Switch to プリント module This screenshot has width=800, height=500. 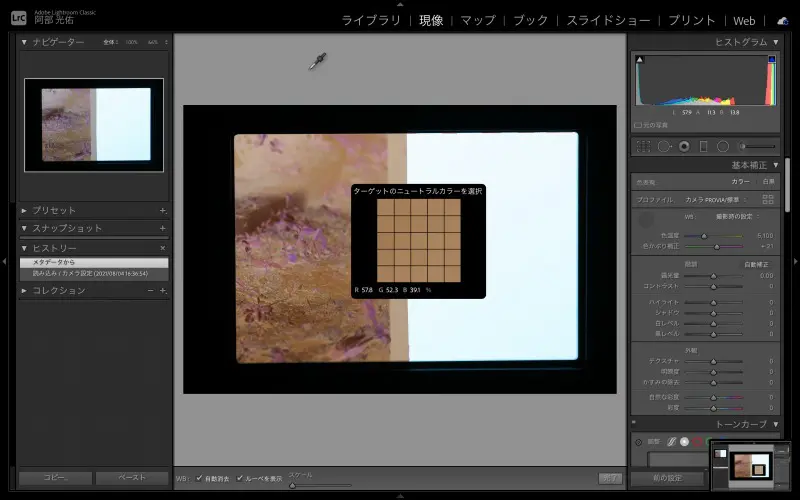[692, 20]
